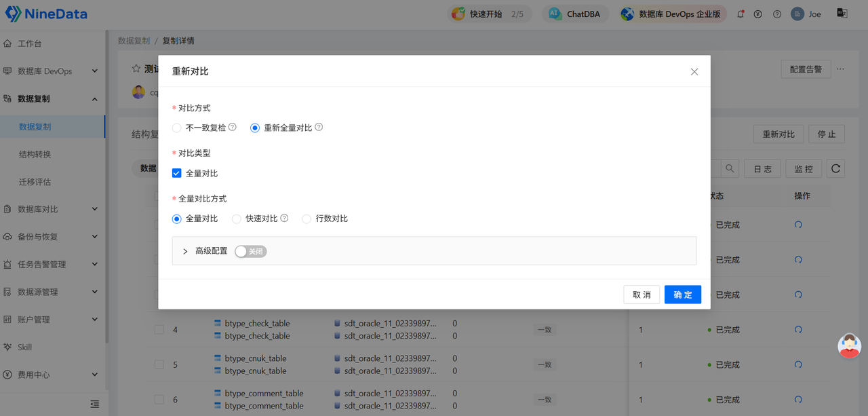Click the star icon to favorite the task
Viewport: 868px width, 416px height.
[136, 69]
